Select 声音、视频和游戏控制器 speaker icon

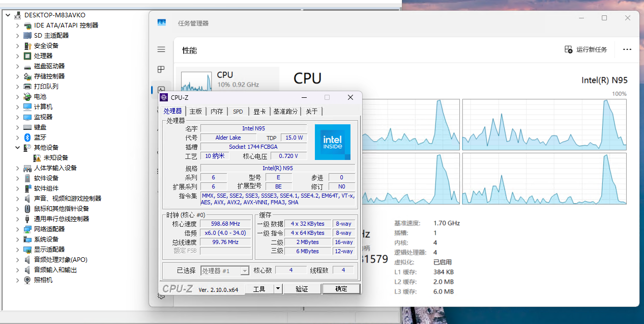coord(27,198)
